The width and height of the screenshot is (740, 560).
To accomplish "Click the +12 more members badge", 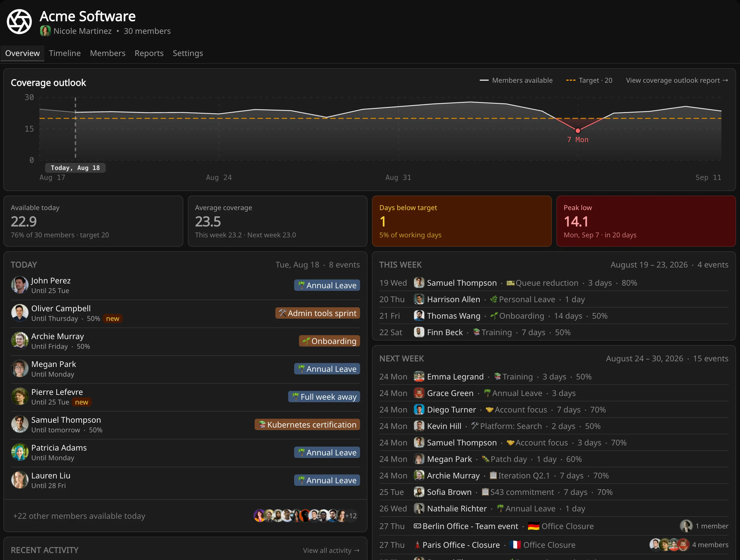I will (351, 516).
